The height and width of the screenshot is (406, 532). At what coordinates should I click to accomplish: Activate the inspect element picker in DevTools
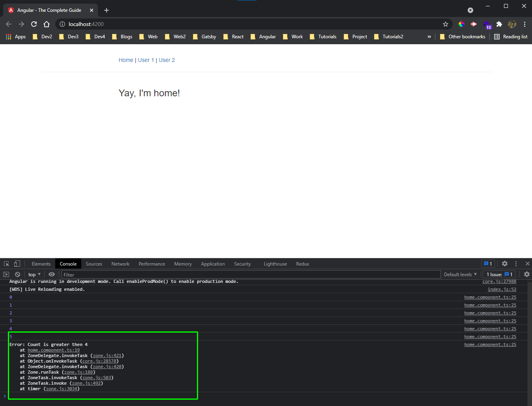7,264
